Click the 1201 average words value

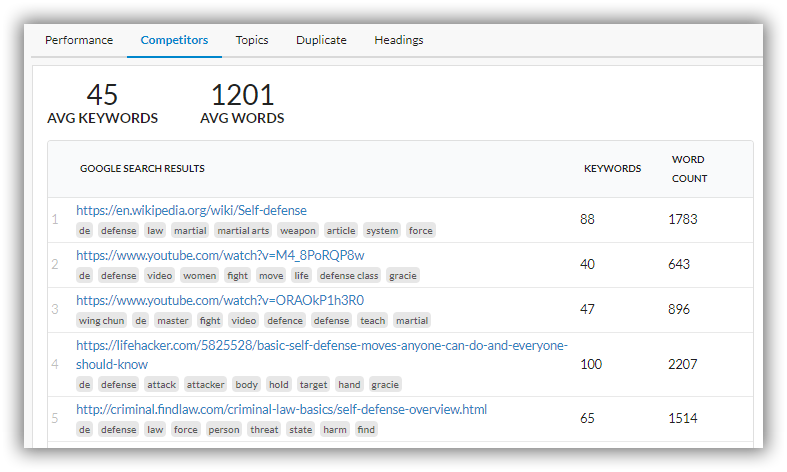(242, 95)
